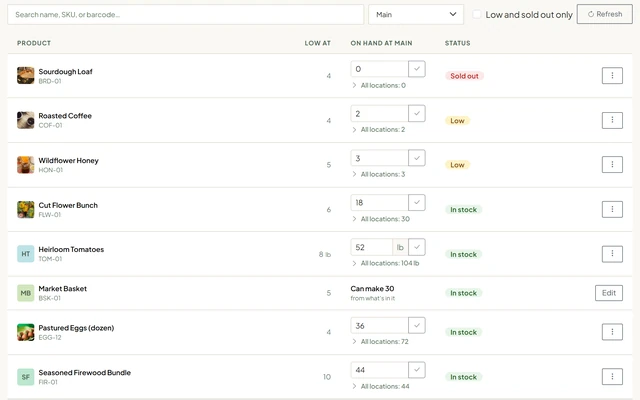640x400 pixels.
Task: Expand All locations: 0 for Sourdough Loaf
Action: point(379,85)
